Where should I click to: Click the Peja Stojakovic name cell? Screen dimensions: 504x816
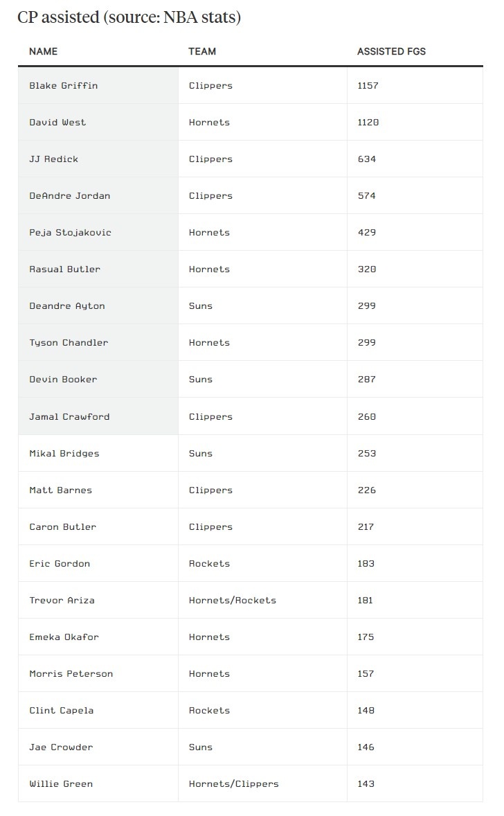[x=98, y=232]
